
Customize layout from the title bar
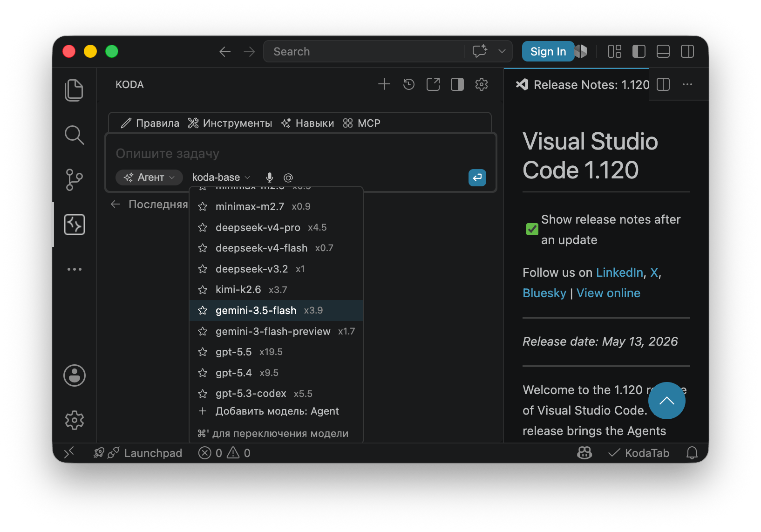[x=615, y=51]
